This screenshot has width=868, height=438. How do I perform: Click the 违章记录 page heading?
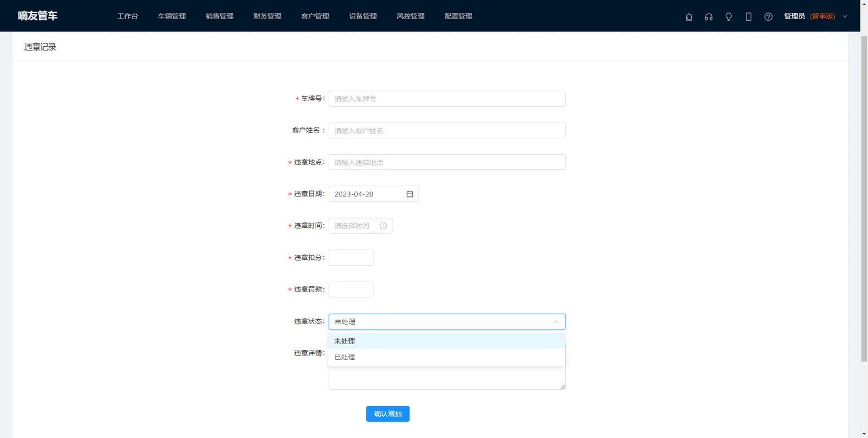pos(40,47)
